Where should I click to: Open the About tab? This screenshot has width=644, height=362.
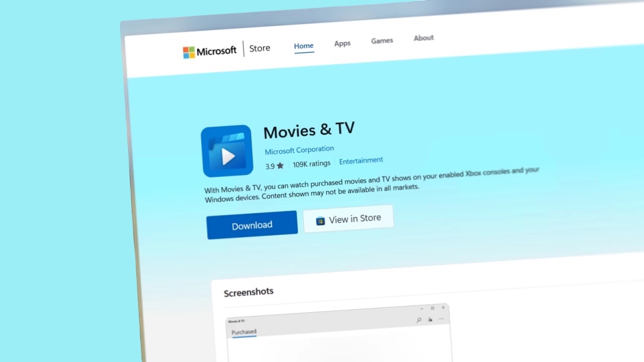point(424,38)
